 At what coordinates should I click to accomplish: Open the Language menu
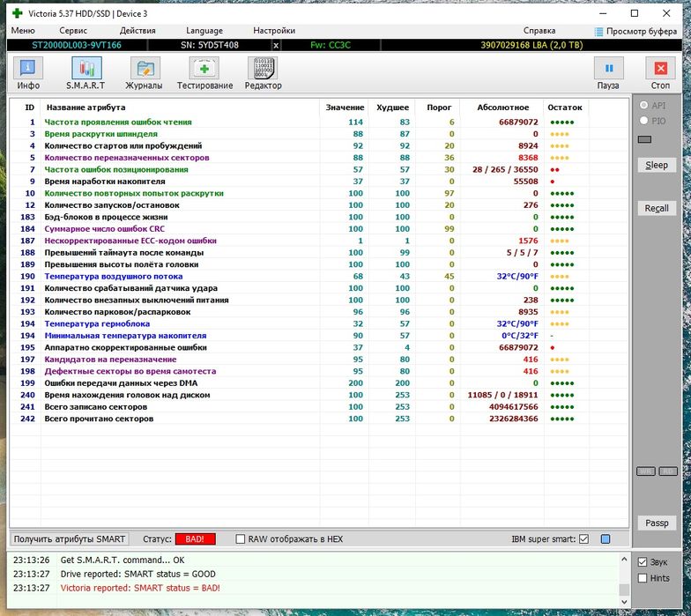click(x=204, y=31)
